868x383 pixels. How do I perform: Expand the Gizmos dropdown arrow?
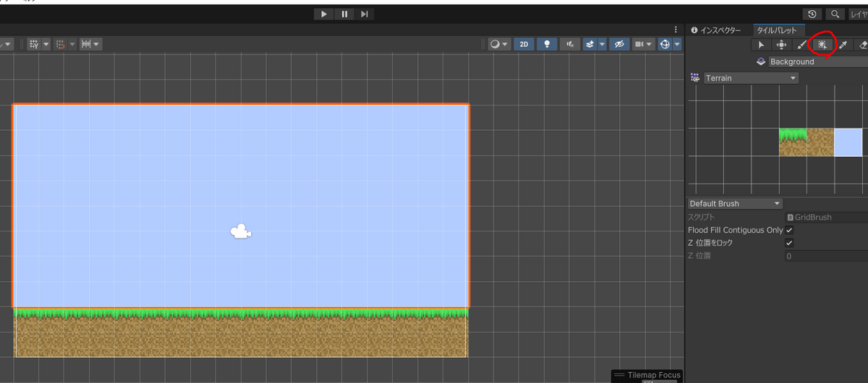677,44
